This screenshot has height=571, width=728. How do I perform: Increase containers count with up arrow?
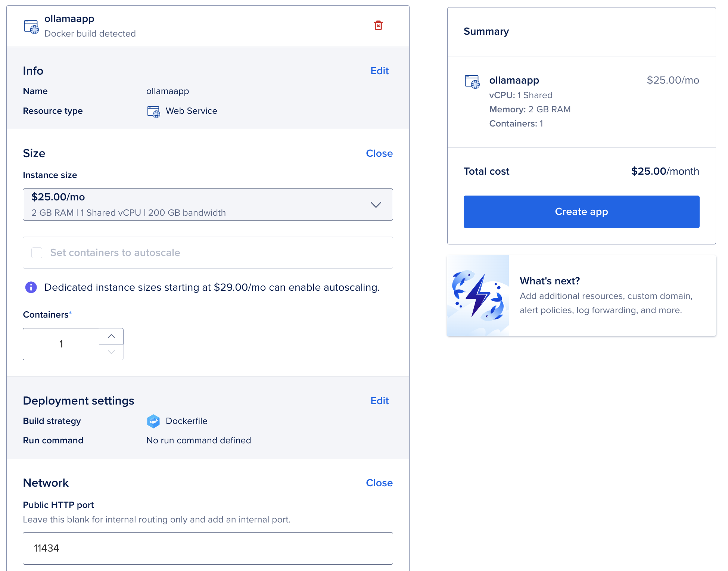pyautogui.click(x=111, y=336)
